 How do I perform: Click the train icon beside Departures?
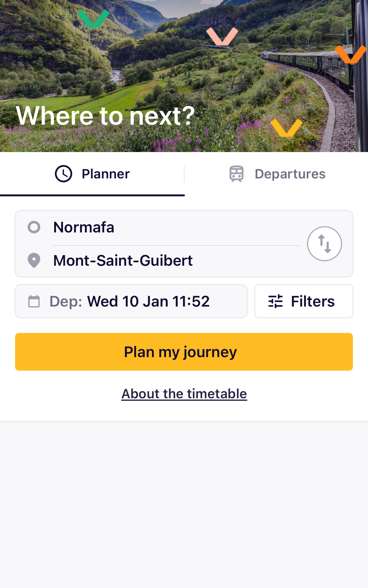tap(237, 174)
